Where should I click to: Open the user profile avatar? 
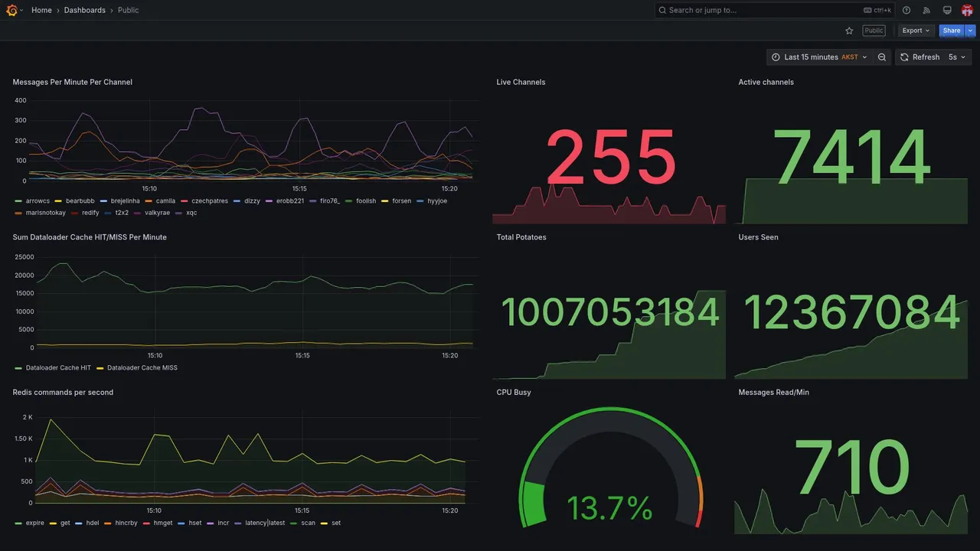point(967,10)
